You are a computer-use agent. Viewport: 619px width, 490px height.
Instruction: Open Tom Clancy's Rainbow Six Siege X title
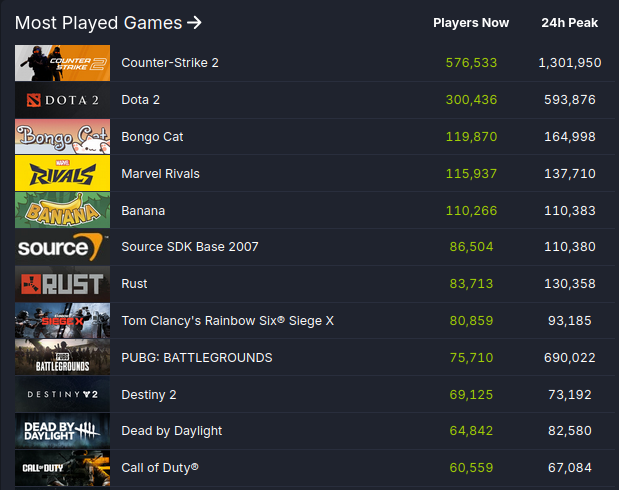[227, 321]
